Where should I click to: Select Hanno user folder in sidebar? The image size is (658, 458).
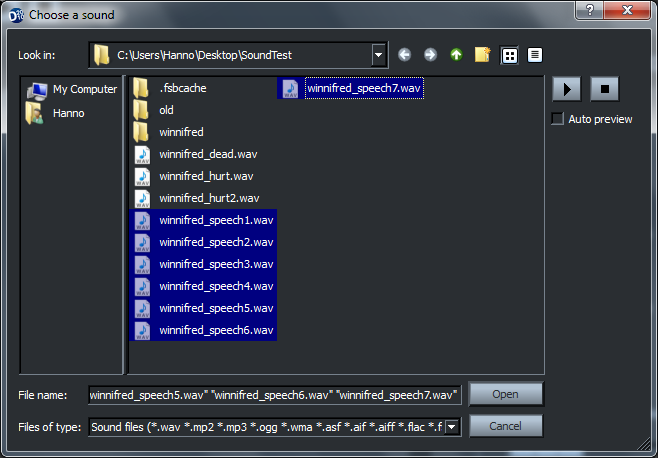click(68, 113)
